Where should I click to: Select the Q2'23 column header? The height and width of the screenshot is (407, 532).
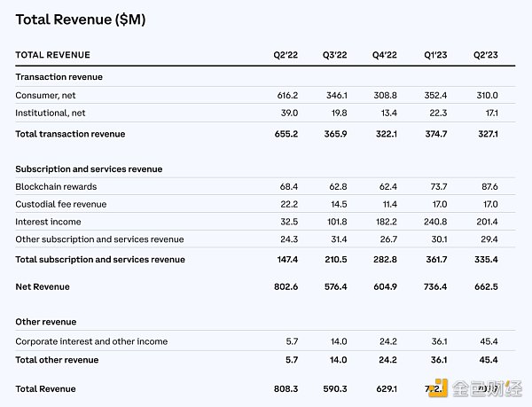[x=486, y=56]
